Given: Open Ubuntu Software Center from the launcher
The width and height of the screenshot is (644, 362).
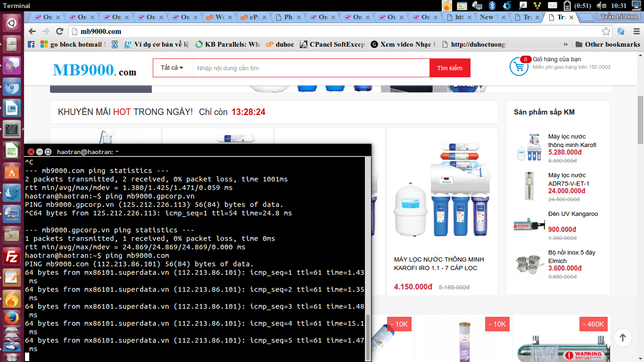Looking at the screenshot, I should pos(12,172).
